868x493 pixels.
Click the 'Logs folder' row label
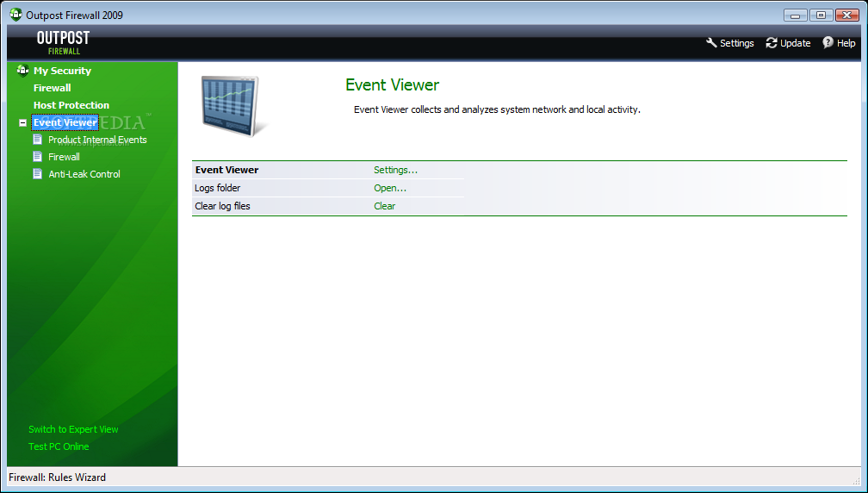click(218, 189)
